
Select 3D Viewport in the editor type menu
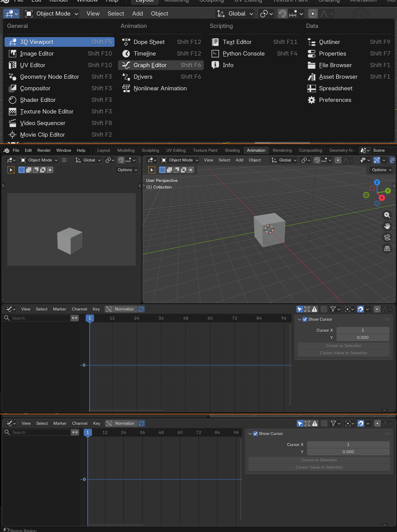coord(59,42)
